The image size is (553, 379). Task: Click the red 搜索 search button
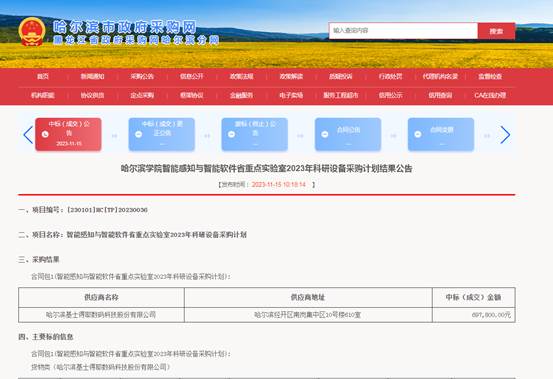(496, 31)
